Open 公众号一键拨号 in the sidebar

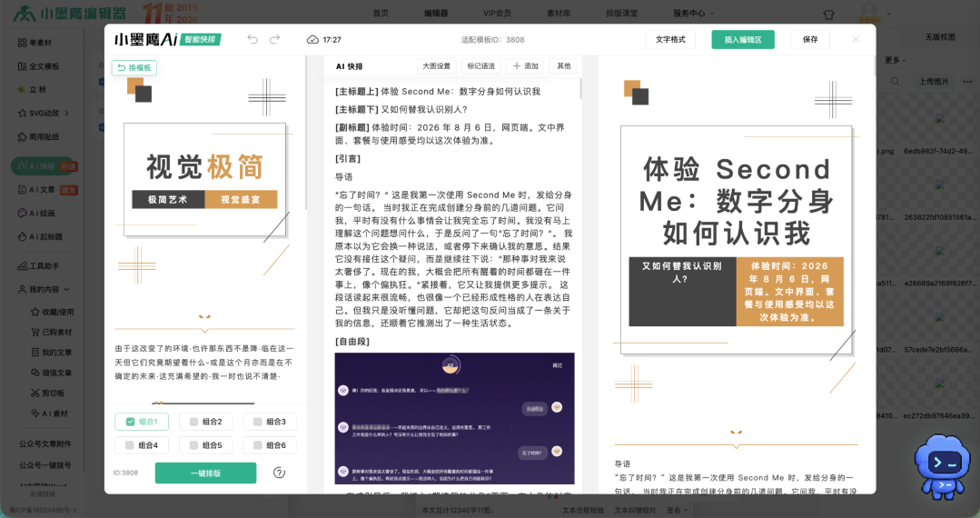pos(45,465)
